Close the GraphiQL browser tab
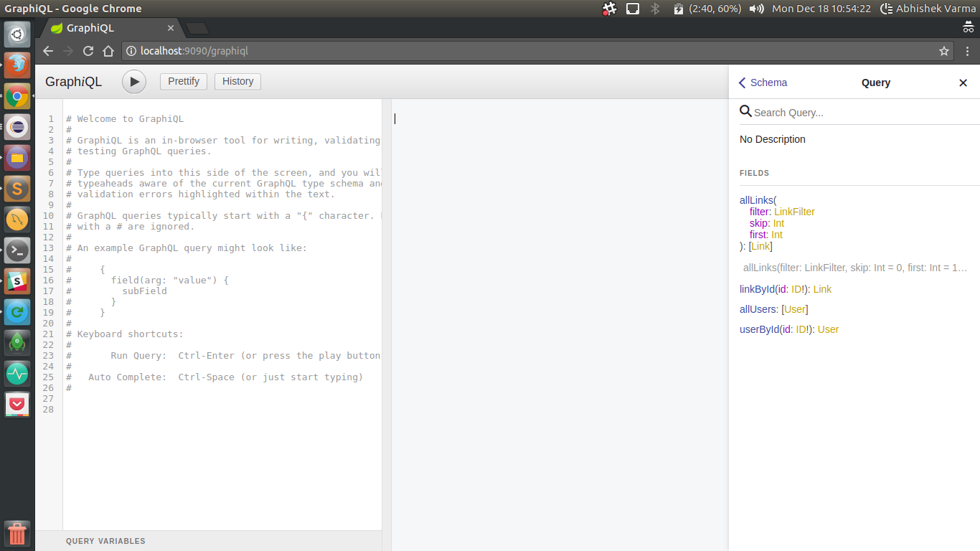Viewport: 980px width, 551px height. pos(171,28)
